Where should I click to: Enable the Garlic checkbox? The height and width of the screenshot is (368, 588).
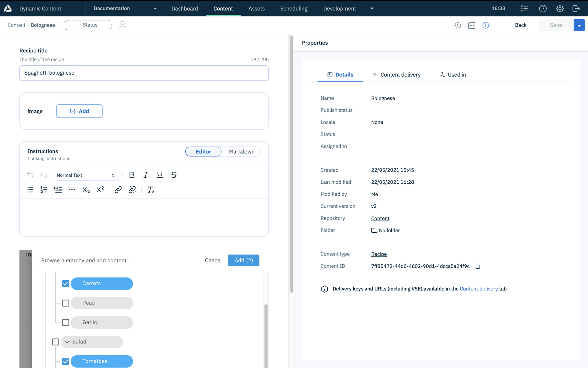[65, 322]
